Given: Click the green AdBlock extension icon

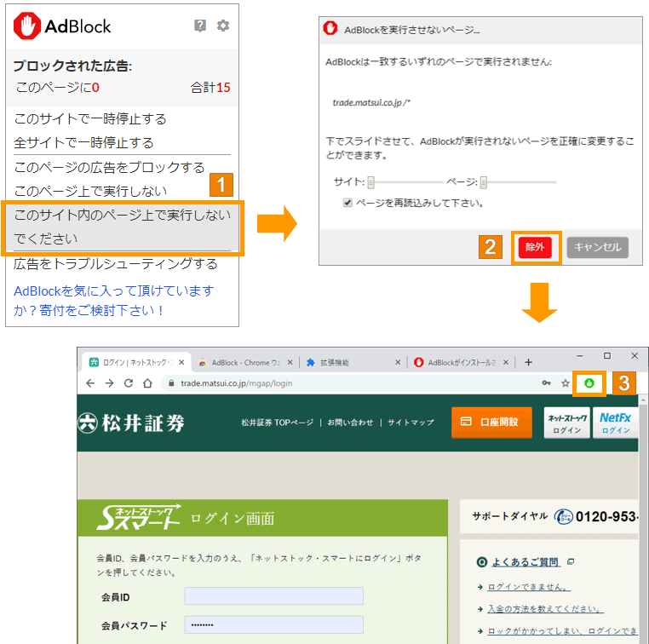Looking at the screenshot, I should click(589, 383).
